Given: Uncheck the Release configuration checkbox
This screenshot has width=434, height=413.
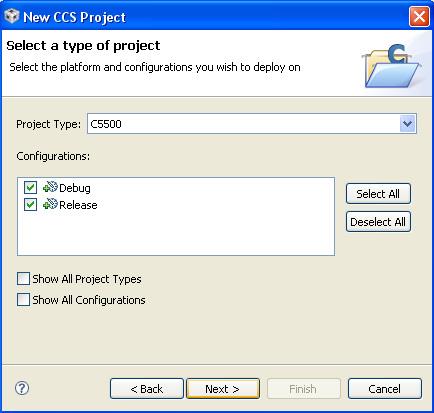Looking at the screenshot, I should [30, 204].
